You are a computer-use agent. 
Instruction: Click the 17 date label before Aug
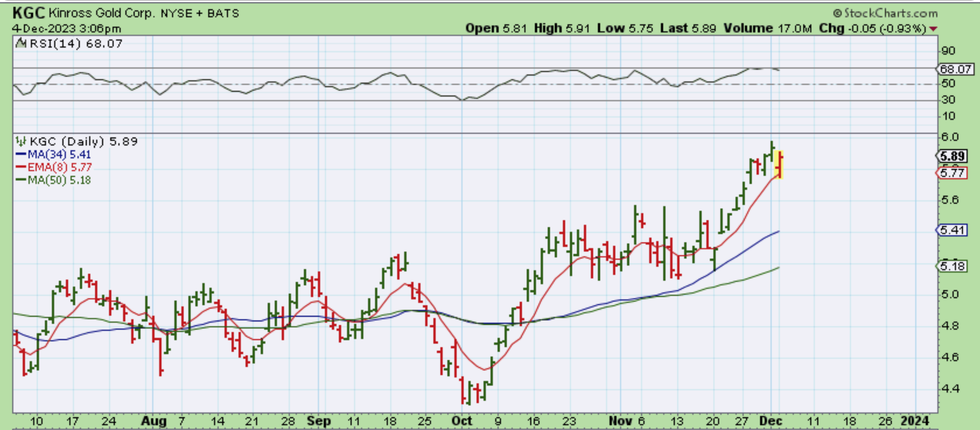point(72,421)
